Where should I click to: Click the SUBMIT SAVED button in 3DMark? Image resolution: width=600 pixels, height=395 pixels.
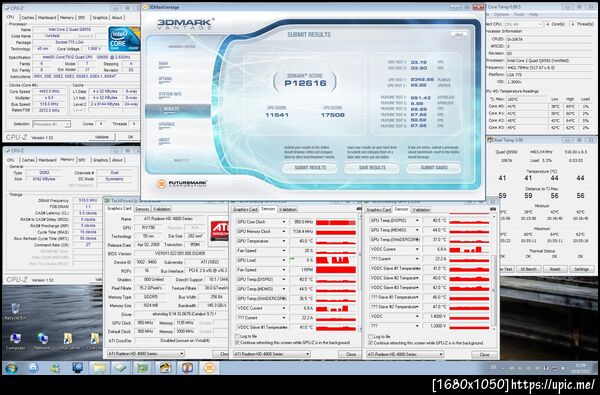click(x=434, y=168)
